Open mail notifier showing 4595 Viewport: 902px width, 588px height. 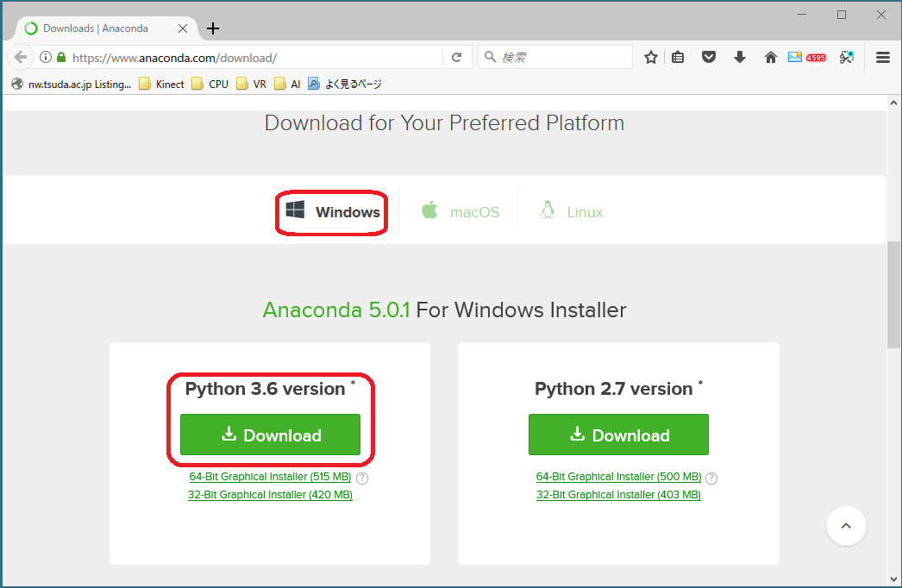(x=806, y=58)
